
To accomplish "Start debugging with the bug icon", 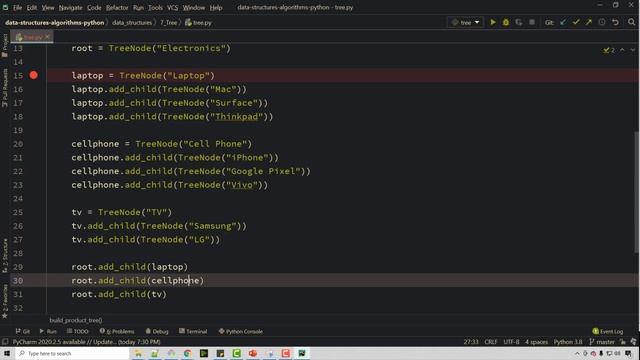I will coord(506,22).
